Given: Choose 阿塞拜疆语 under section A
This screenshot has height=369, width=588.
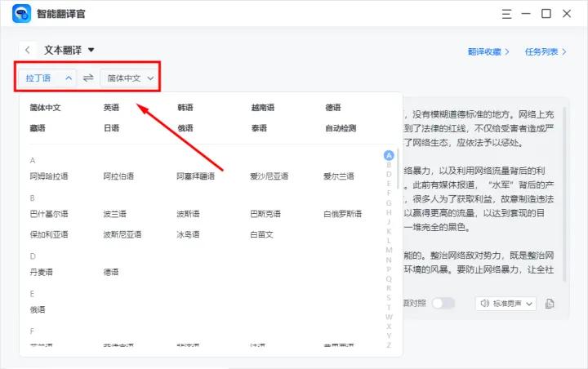Looking at the screenshot, I should (x=196, y=176).
